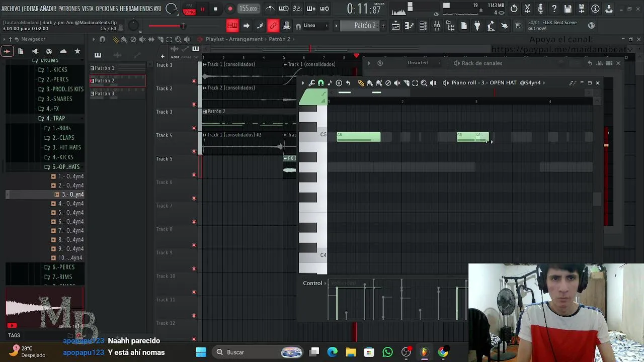Viewport: 644px width, 362px height.
Task: Select the draw pencil tool in Piano roll
Action: click(361, 83)
